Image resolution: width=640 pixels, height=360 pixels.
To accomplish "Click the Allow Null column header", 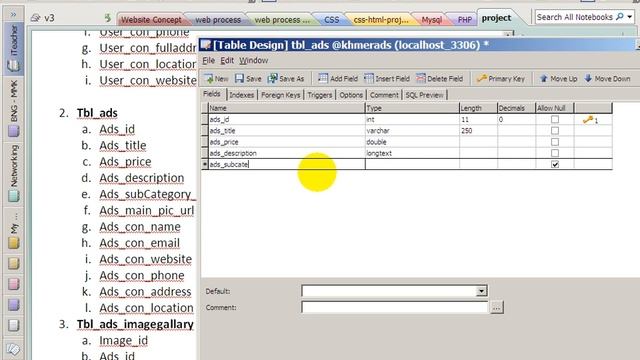I will (x=555, y=108).
